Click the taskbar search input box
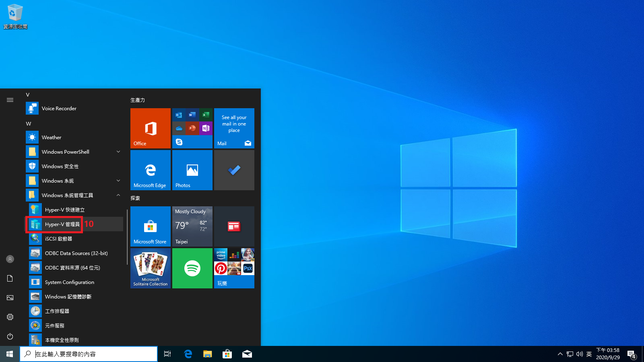This screenshot has width=644, height=362. [x=93, y=354]
